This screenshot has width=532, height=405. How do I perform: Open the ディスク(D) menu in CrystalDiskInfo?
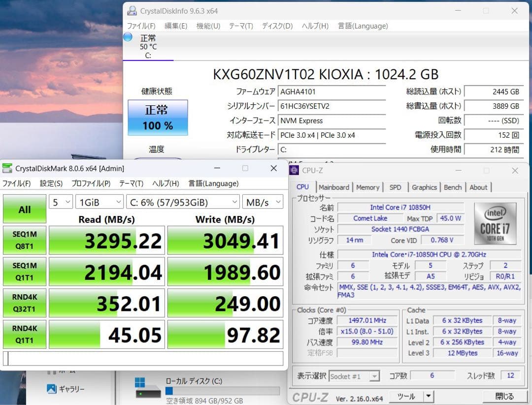[x=277, y=26]
